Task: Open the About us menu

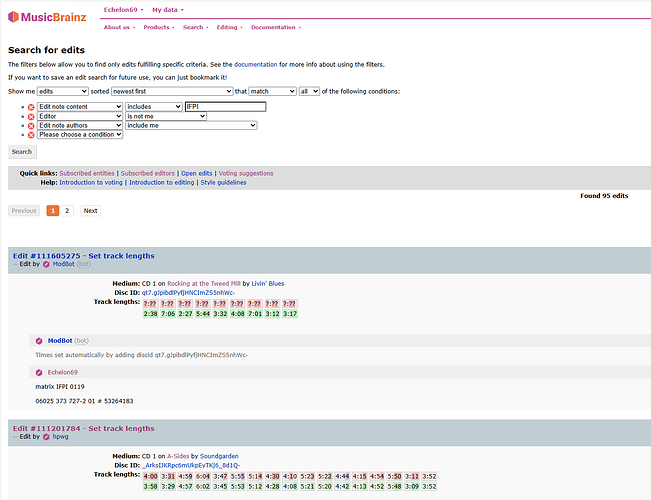Action: (119, 27)
